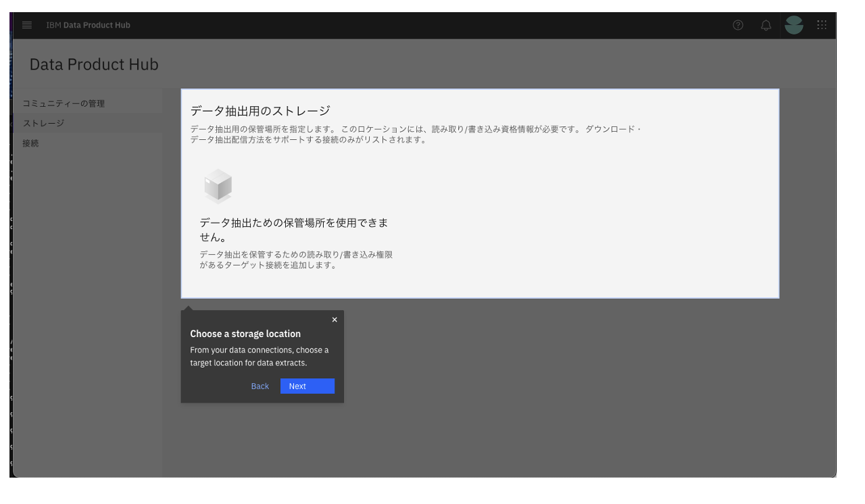Click the Data Product Hub page heading
Image resolution: width=865 pixels, height=504 pixels.
[x=93, y=64]
